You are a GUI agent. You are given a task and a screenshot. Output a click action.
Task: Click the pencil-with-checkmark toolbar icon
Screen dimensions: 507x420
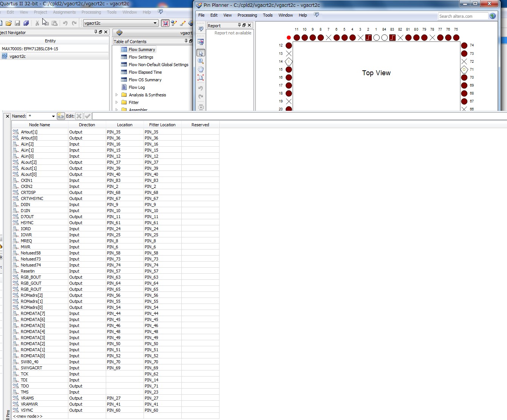pyautogui.click(x=174, y=23)
